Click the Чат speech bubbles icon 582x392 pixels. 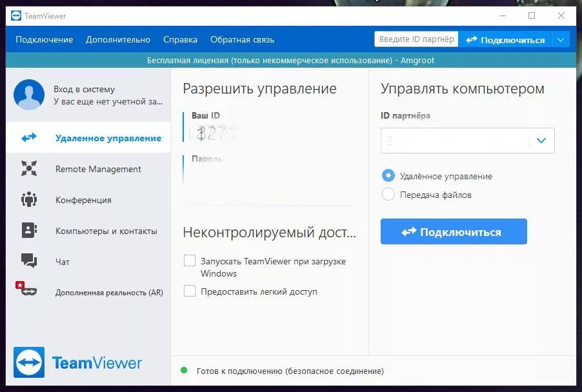click(x=29, y=260)
